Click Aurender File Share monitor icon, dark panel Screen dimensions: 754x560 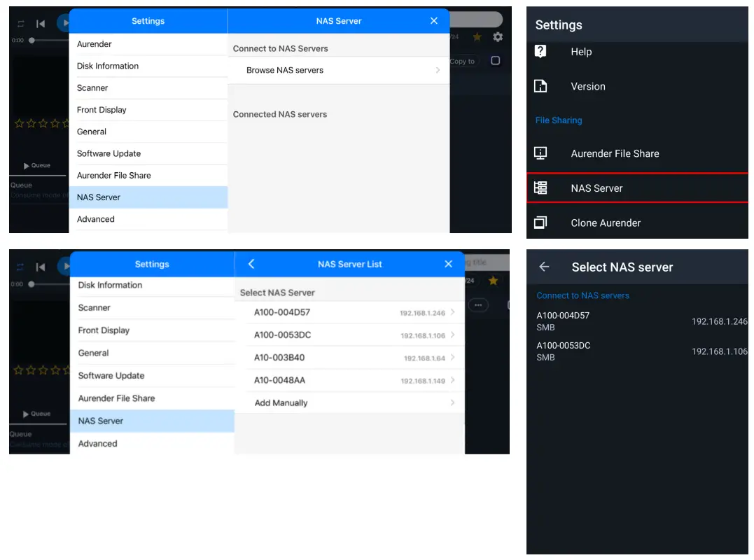point(540,153)
